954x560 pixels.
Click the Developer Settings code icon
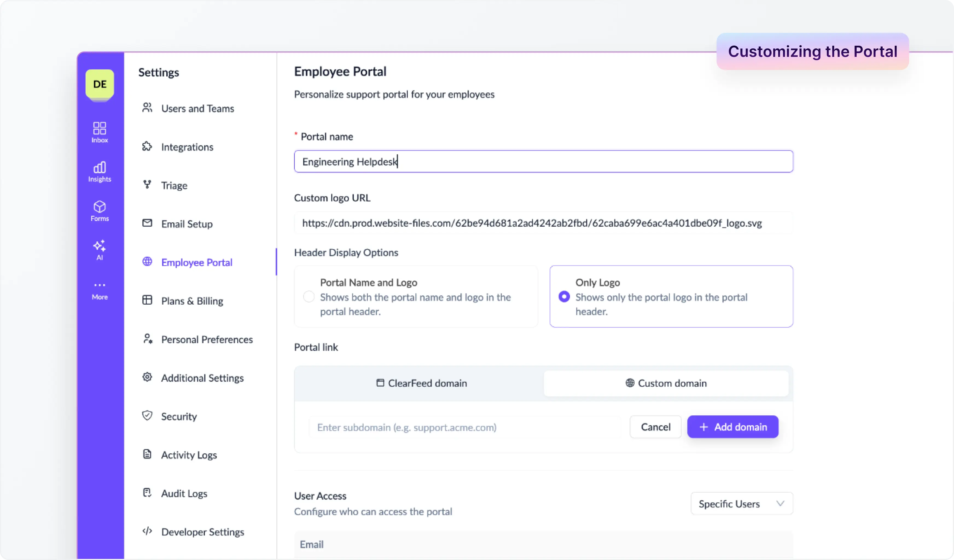click(x=147, y=531)
